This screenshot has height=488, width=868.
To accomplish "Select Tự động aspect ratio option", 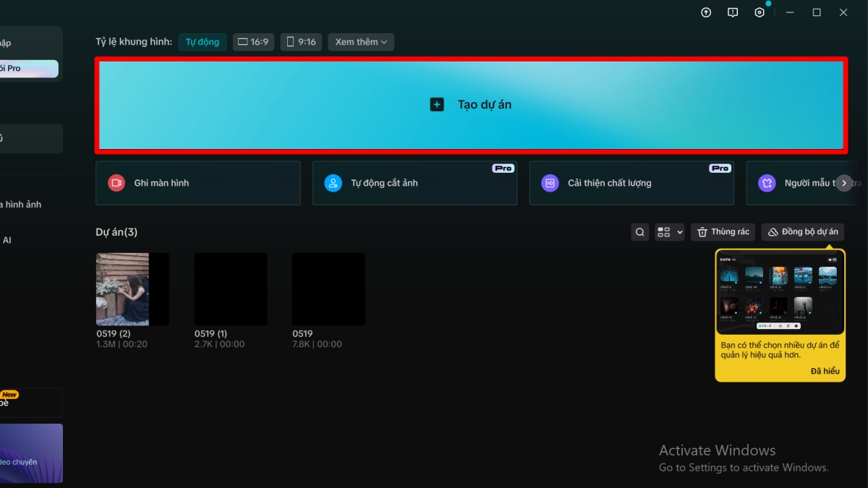I will point(202,41).
